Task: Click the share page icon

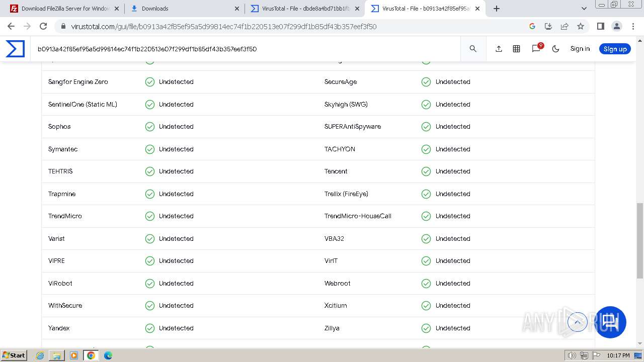Action: point(565,26)
